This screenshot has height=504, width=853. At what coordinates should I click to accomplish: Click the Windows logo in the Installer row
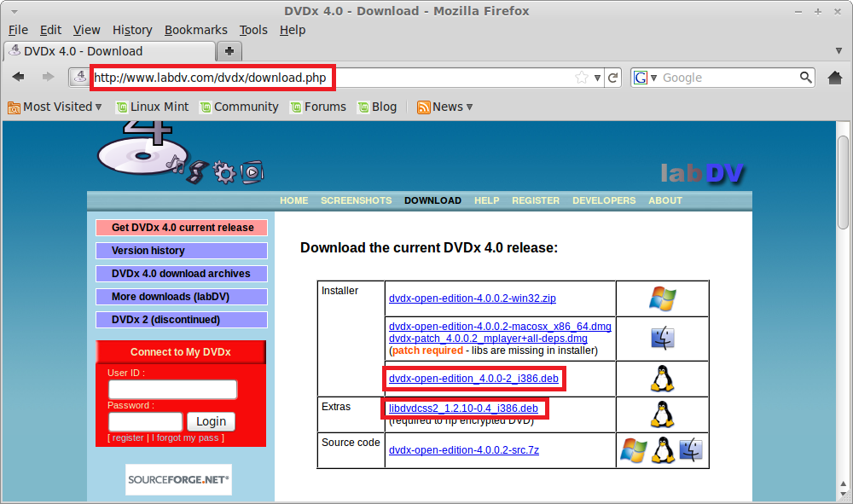pyautogui.click(x=662, y=298)
